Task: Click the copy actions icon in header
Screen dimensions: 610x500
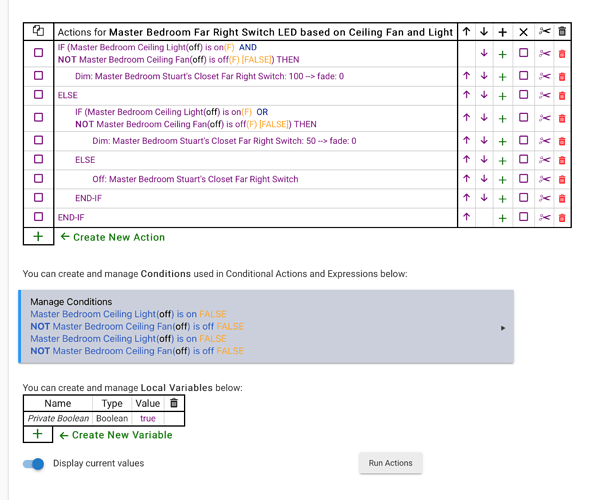Action: tap(38, 31)
